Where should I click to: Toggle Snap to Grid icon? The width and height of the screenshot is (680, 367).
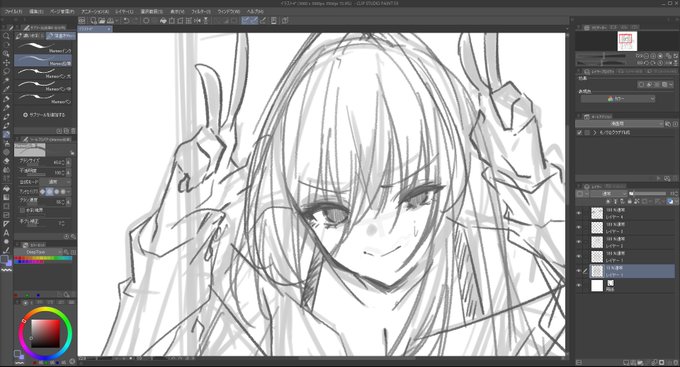coord(263,20)
